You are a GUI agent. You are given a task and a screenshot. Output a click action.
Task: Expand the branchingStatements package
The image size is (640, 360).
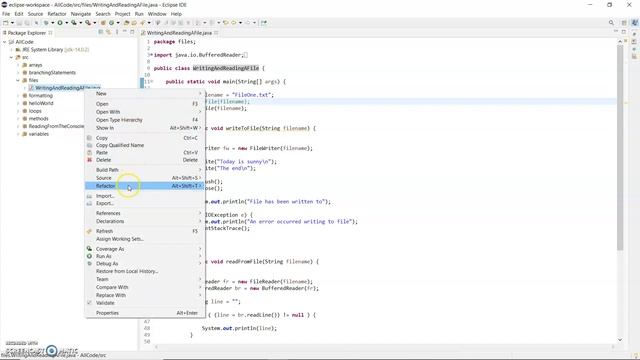click(x=18, y=73)
